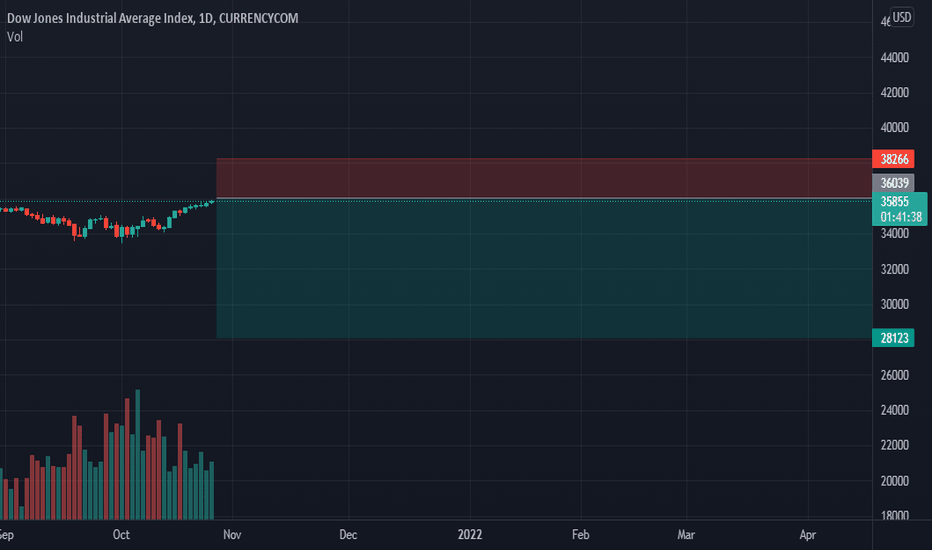Click the 42000 price axis label

point(895,92)
